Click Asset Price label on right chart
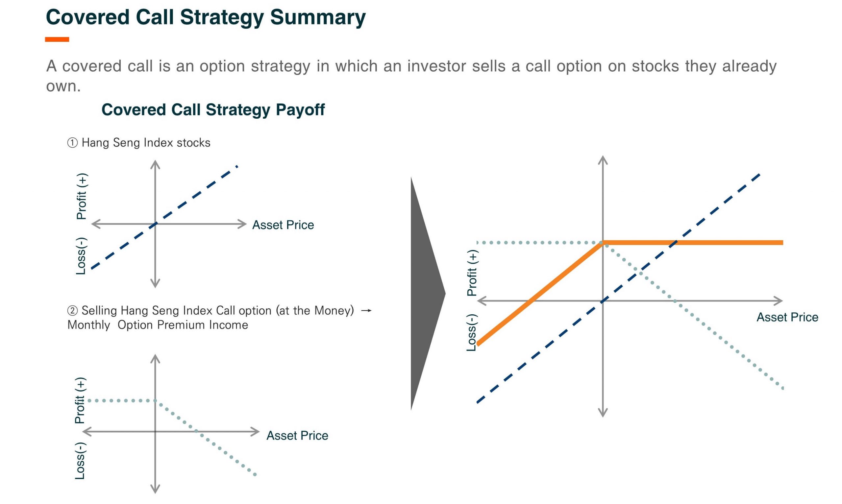 [x=787, y=317]
